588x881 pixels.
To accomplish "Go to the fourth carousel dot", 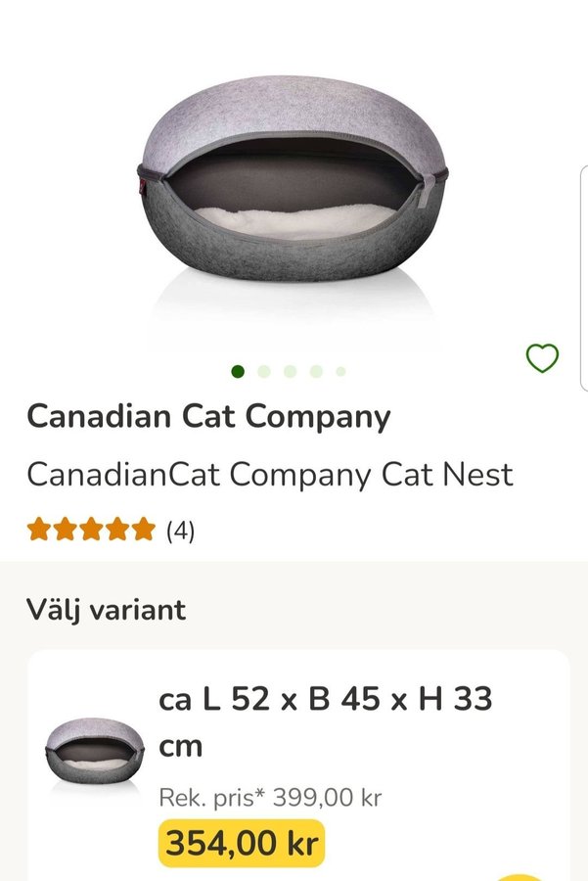I will [x=316, y=371].
